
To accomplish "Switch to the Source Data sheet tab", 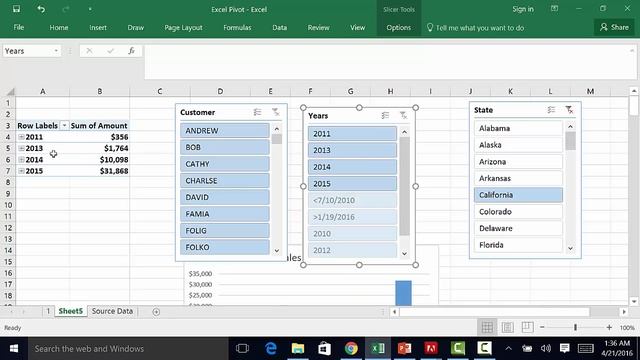I will point(112,311).
